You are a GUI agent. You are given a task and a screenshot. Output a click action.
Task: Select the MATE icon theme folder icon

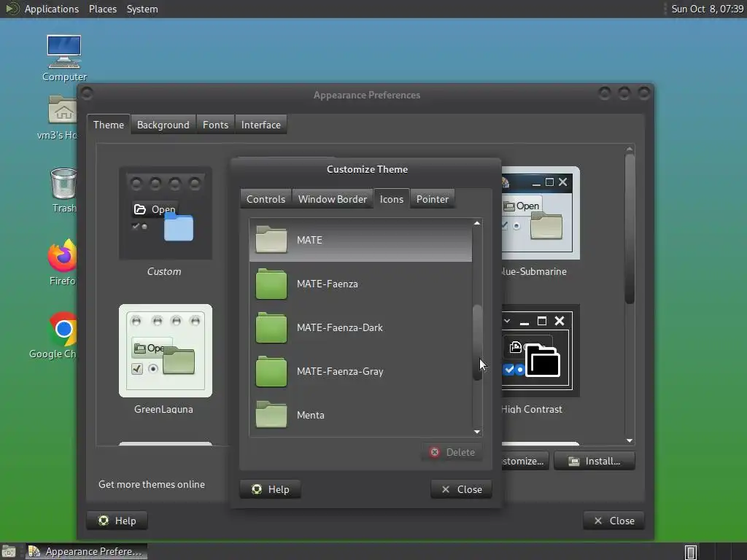(x=271, y=239)
